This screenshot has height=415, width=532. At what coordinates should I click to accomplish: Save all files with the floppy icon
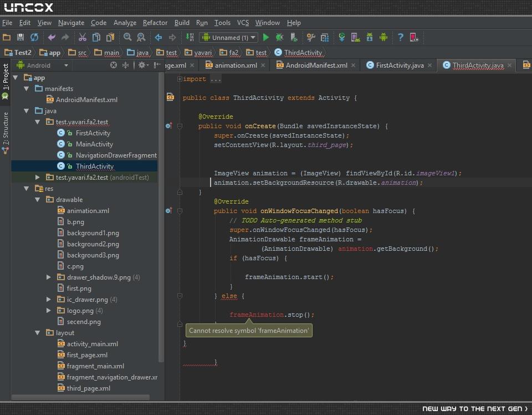pos(21,37)
